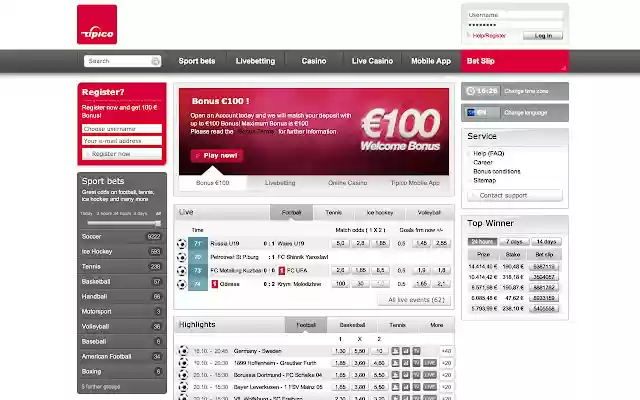This screenshot has width=640, height=400.
Task: Click the Tipico logo
Action: 97,24
